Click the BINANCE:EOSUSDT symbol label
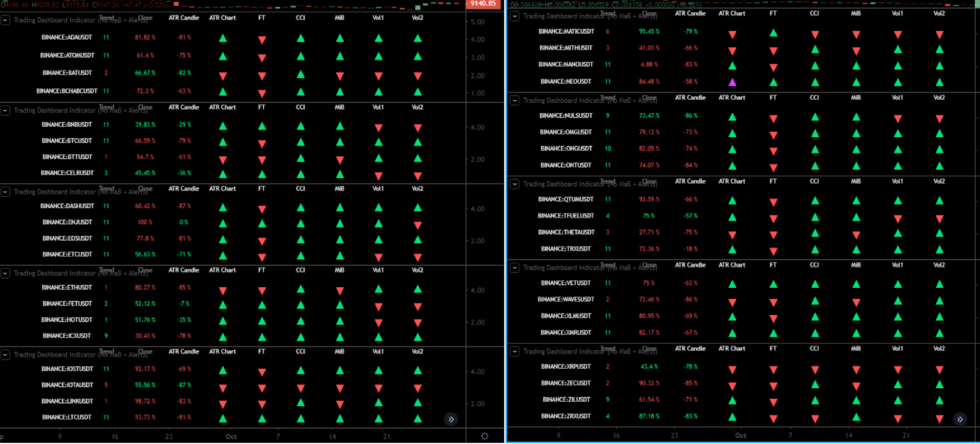Screen dimensions: 980x444 coord(67,238)
